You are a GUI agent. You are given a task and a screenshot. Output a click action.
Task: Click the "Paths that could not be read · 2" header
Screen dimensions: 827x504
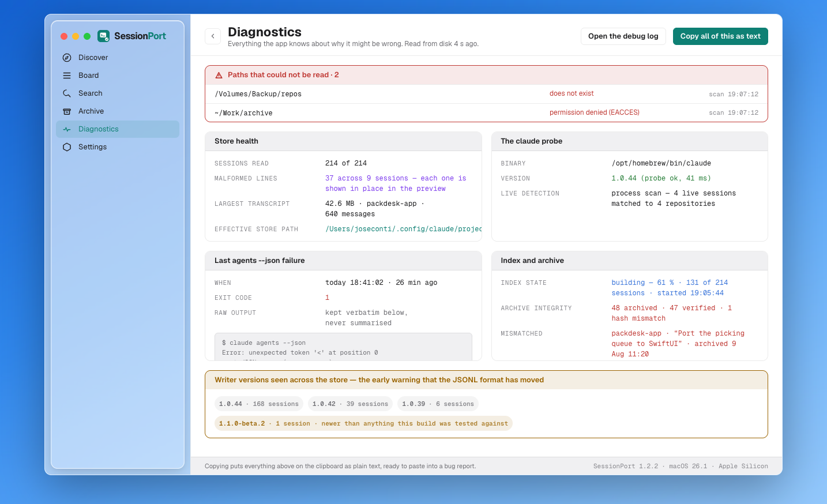(486, 75)
